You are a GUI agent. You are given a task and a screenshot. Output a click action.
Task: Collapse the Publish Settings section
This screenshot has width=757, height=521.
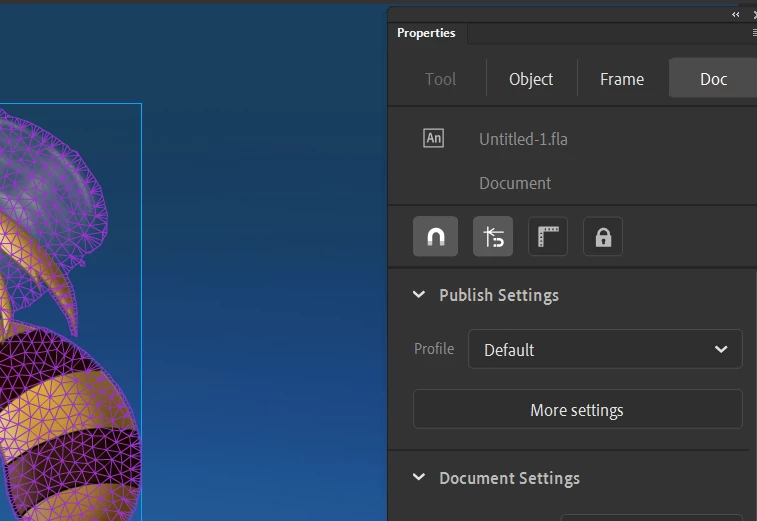[419, 295]
